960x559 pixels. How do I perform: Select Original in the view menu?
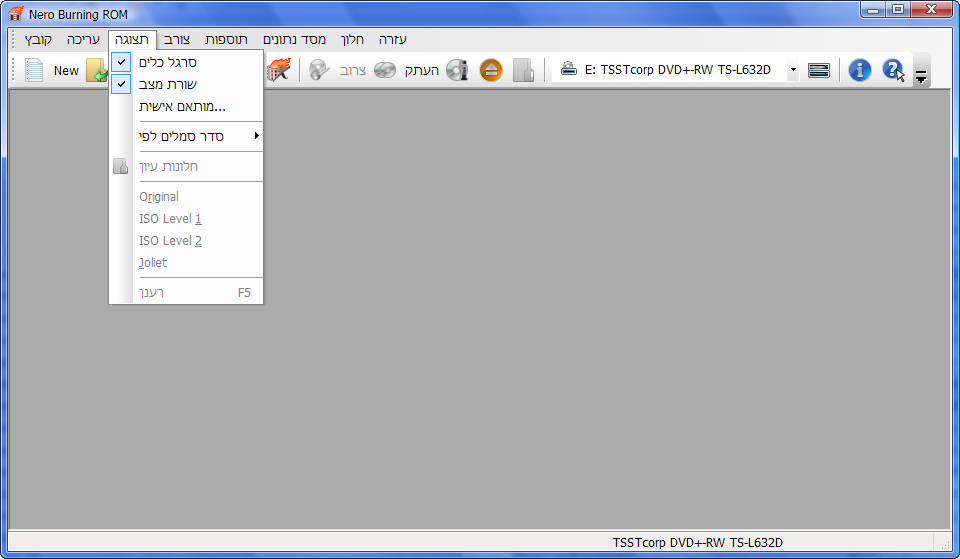click(x=186, y=197)
